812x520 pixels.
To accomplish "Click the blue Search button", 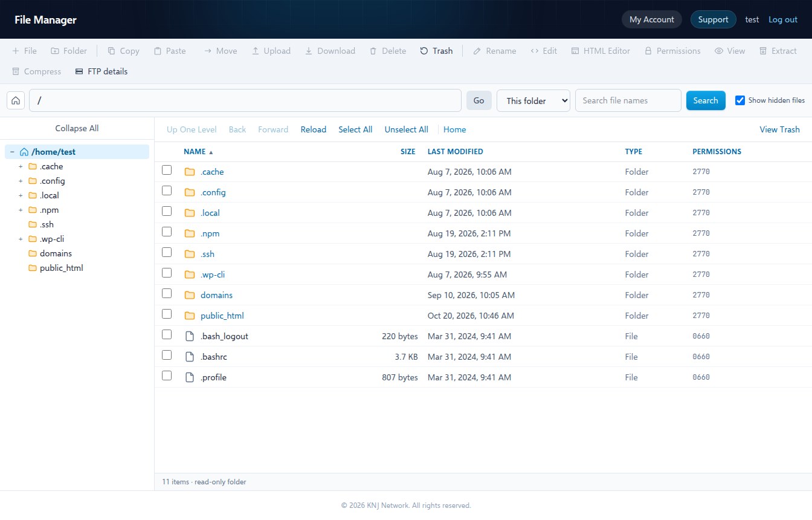I will point(706,100).
